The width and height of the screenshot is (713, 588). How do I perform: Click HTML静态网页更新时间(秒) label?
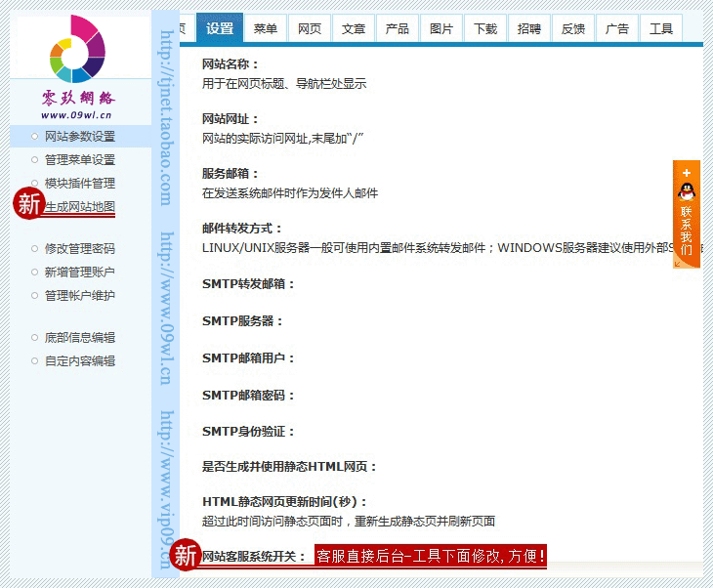click(x=284, y=502)
